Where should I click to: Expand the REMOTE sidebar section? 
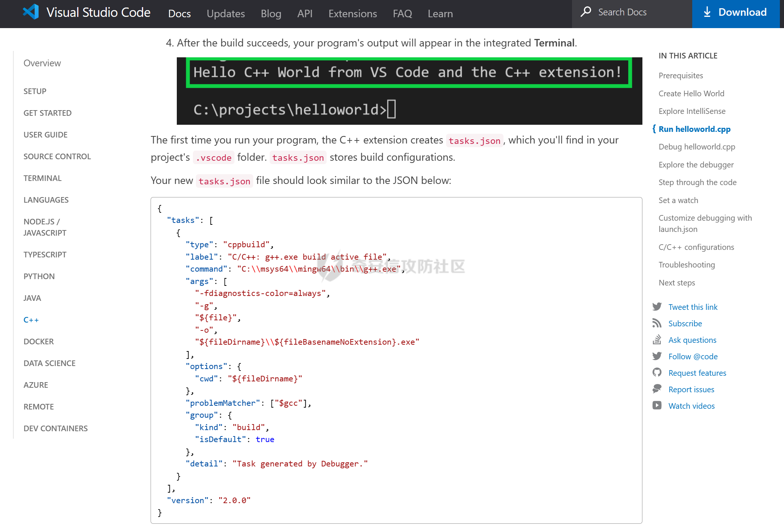point(39,407)
